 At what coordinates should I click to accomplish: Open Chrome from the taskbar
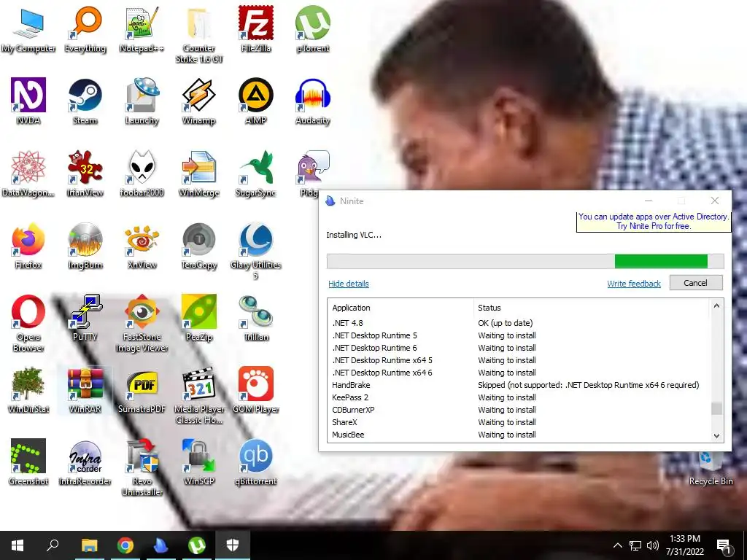click(125, 545)
